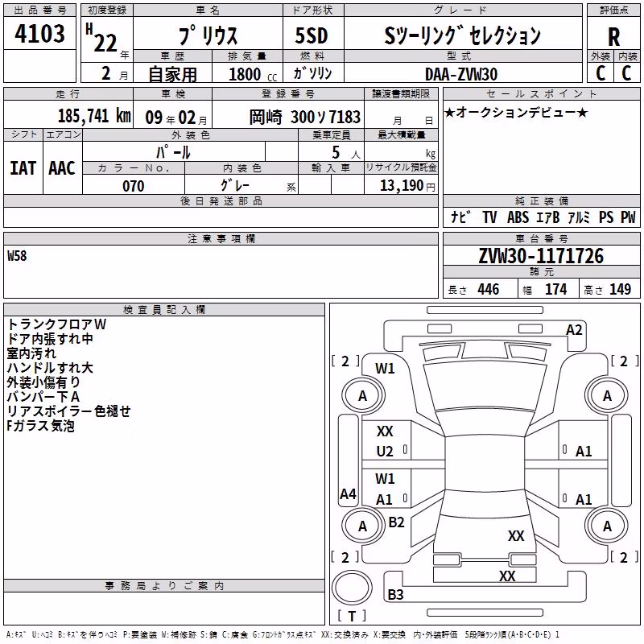The height and width of the screenshot is (644, 644).
Task: Click mileage value 185,741 km
Action: (94, 116)
